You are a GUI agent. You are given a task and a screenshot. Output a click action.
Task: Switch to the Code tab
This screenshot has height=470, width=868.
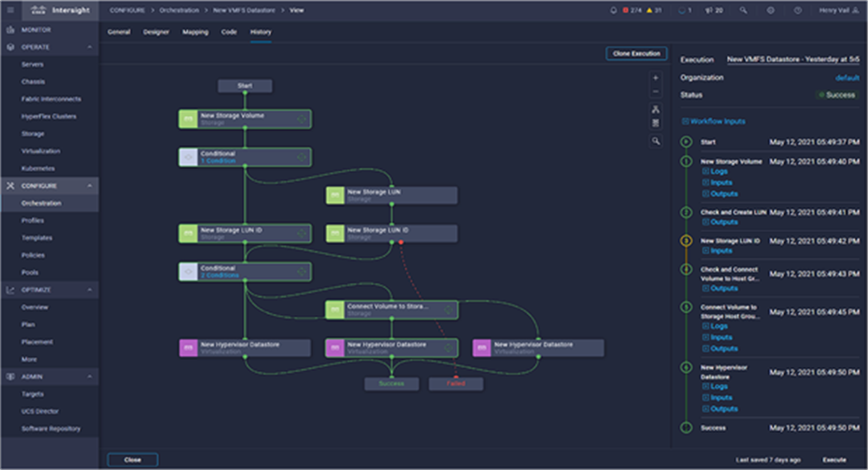pyautogui.click(x=229, y=32)
